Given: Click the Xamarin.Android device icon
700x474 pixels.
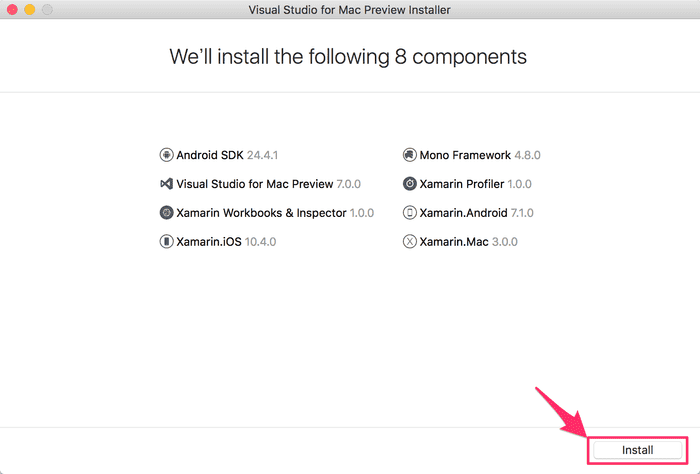Looking at the screenshot, I should (x=409, y=213).
